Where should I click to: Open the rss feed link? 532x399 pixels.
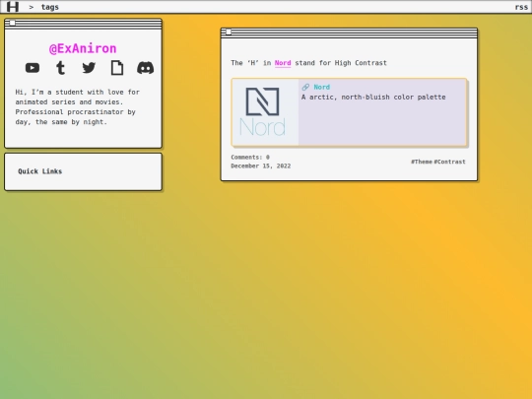coord(521,7)
